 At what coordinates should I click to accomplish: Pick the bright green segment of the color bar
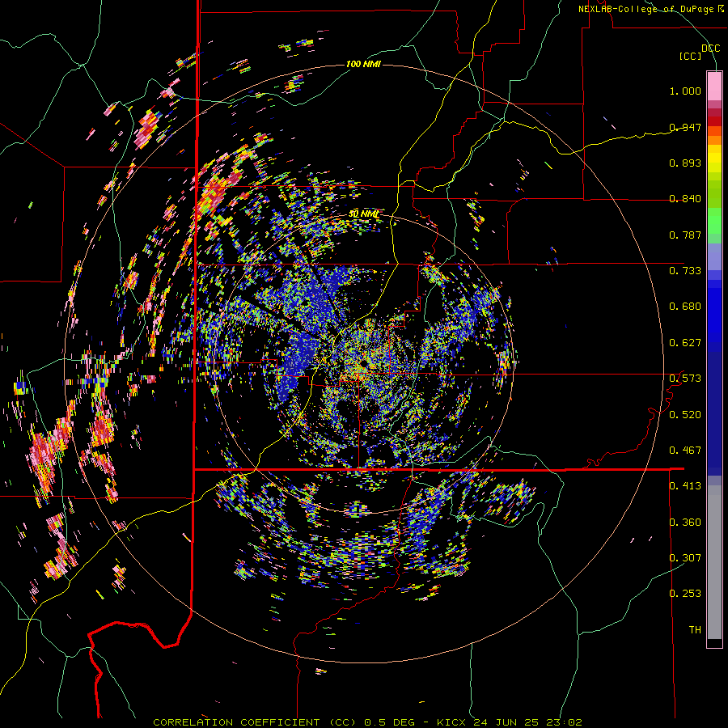(714, 221)
